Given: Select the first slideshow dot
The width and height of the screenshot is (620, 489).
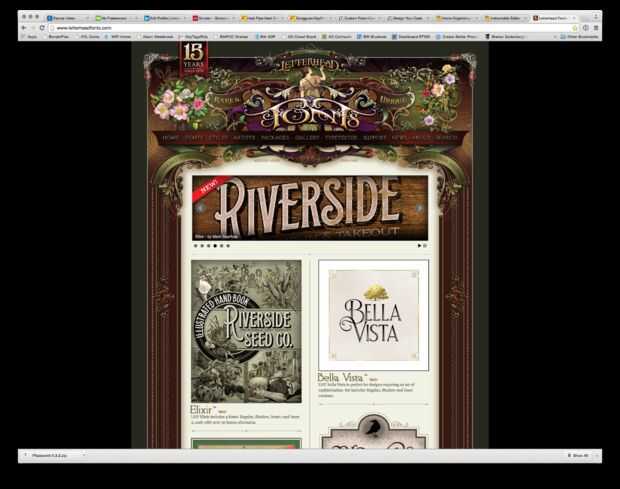Looking at the screenshot, I should pos(195,246).
